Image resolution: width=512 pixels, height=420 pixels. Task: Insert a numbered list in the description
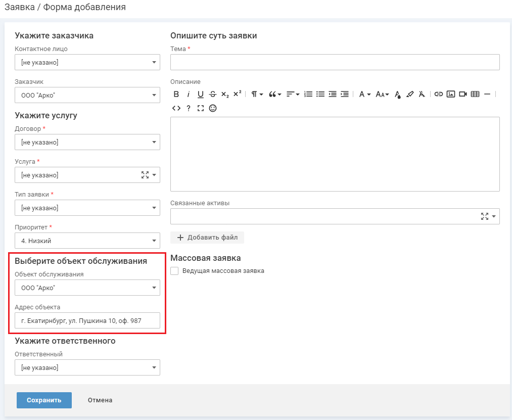point(308,94)
